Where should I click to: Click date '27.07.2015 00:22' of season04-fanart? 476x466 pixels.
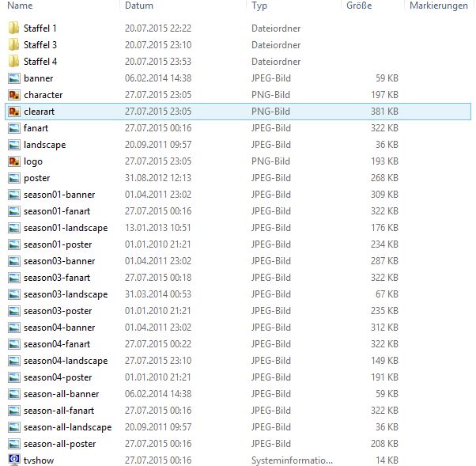coord(158,344)
